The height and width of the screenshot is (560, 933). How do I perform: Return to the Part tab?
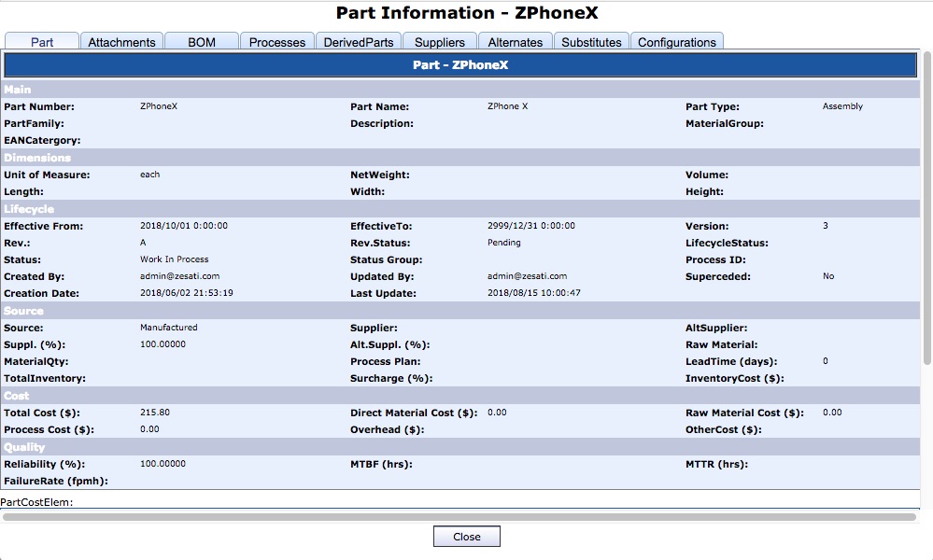point(41,41)
